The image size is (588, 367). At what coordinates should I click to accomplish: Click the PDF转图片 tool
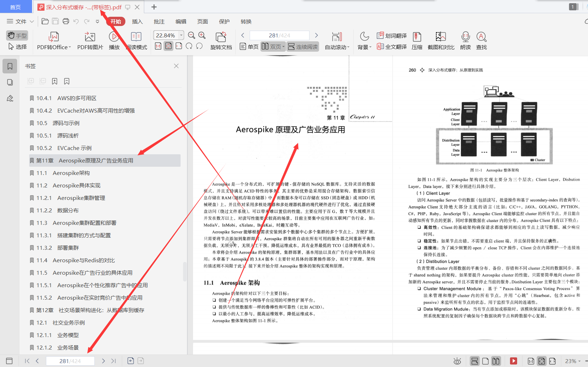coord(90,41)
